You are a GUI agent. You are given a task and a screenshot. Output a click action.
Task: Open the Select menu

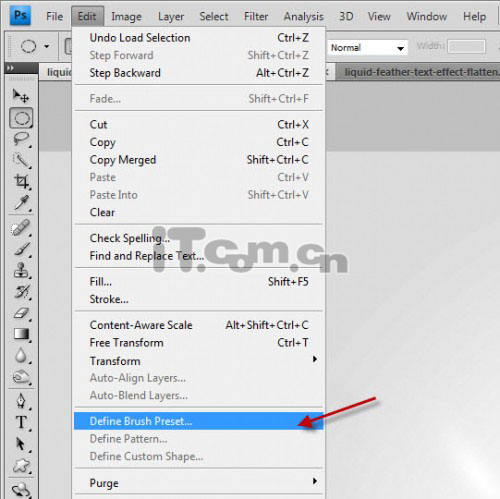(x=214, y=16)
